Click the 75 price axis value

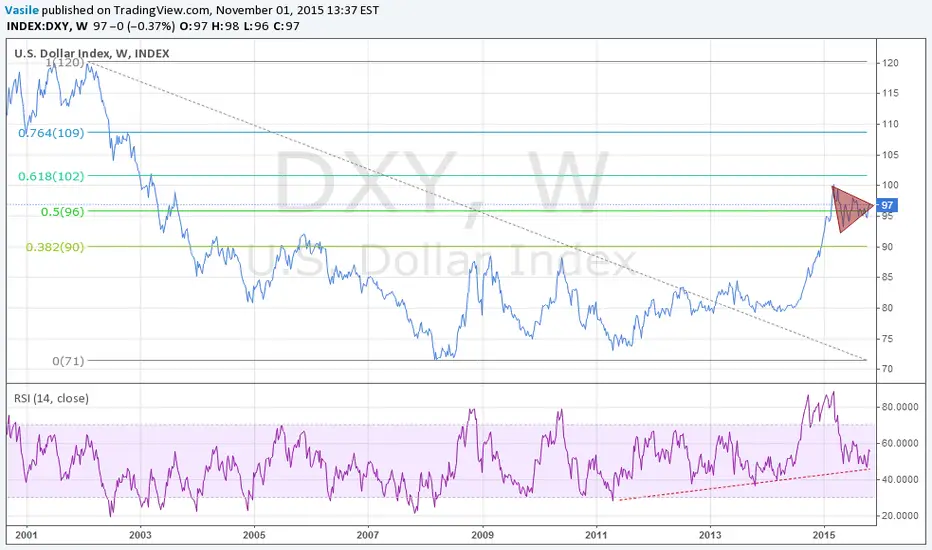coord(887,339)
